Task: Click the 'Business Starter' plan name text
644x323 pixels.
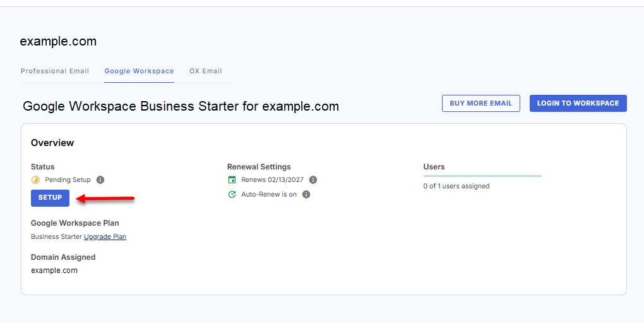Action: (56, 236)
